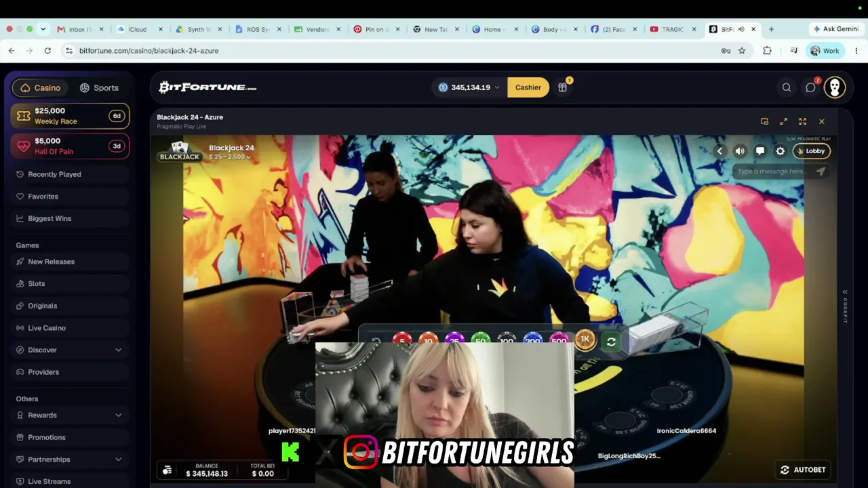
Task: Return to the Lobby
Action: 812,151
